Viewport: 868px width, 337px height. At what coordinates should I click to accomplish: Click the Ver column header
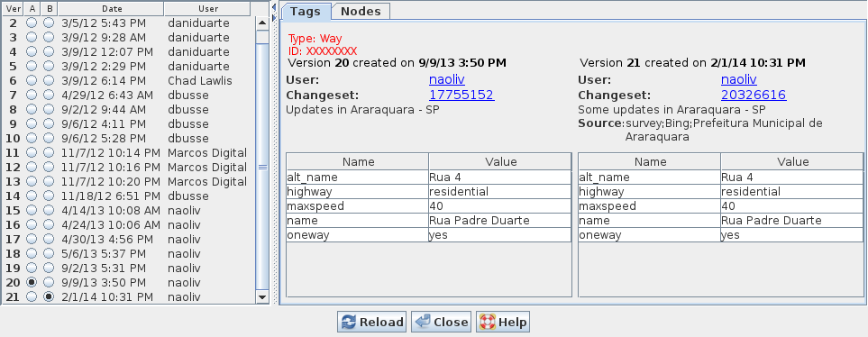click(14, 8)
